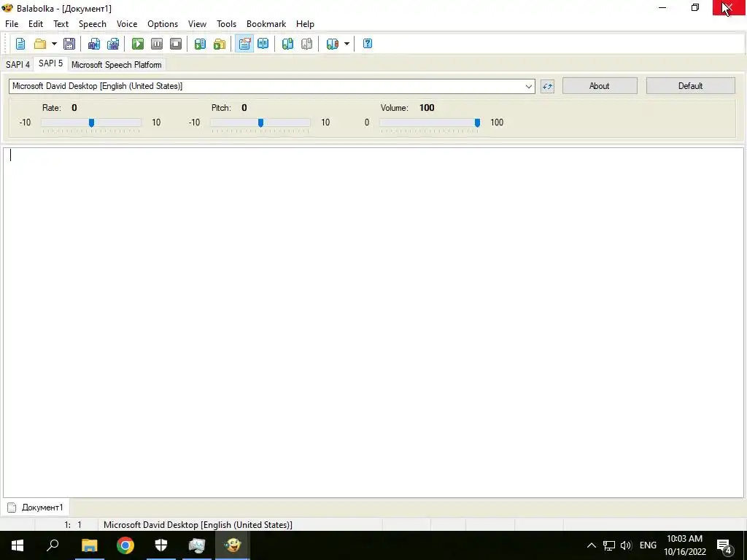Open the Text menu

click(x=61, y=24)
